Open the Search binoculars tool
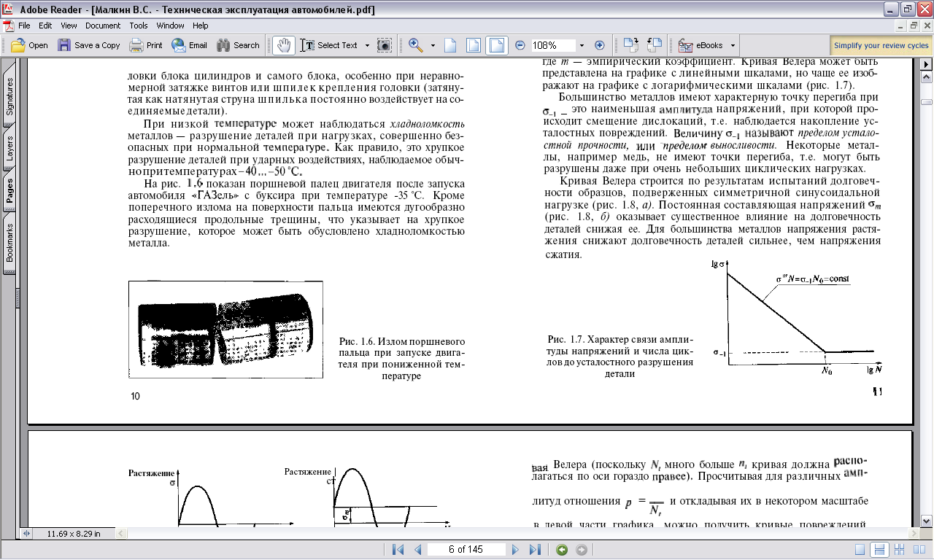Screen dimensions: 934x560 (x=238, y=45)
